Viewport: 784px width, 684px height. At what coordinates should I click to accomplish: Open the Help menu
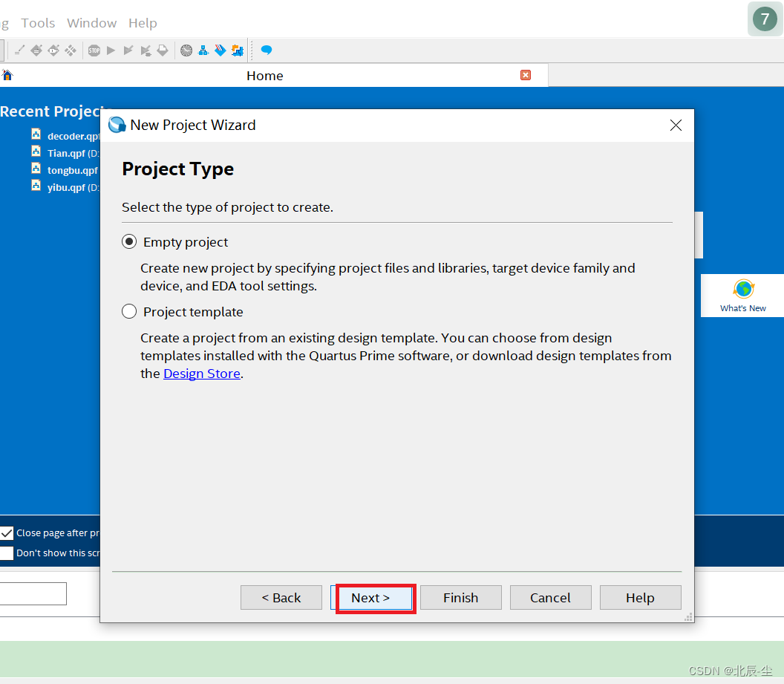pos(143,23)
